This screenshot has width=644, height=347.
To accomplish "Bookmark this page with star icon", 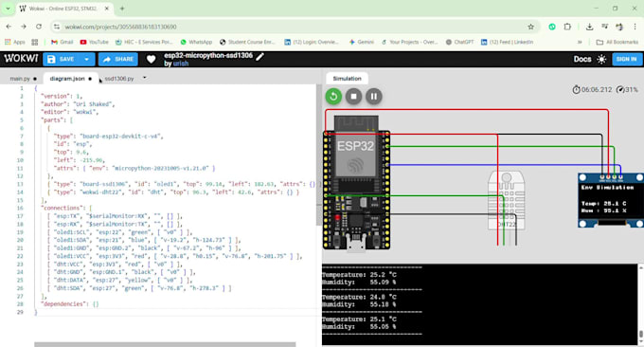I will [530, 27].
